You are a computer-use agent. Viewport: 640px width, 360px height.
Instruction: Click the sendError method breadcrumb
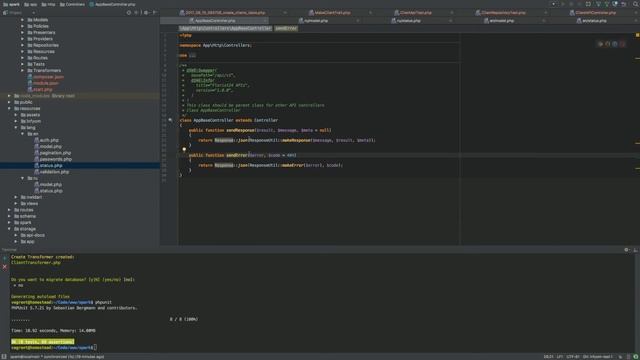tap(286, 28)
